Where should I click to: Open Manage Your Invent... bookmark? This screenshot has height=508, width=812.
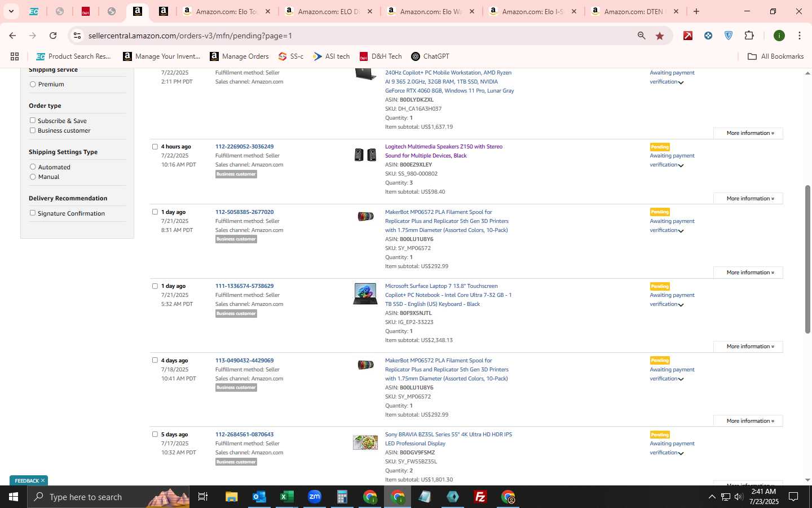click(x=162, y=56)
